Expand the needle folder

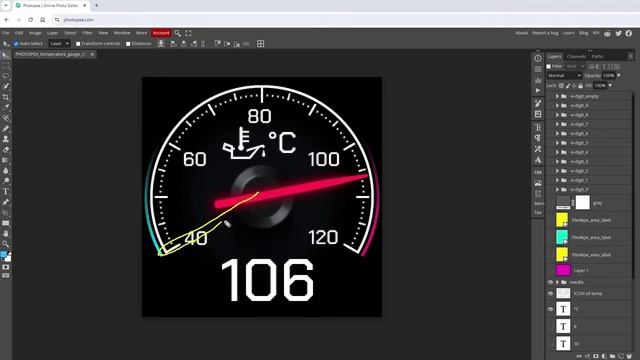[557, 282]
